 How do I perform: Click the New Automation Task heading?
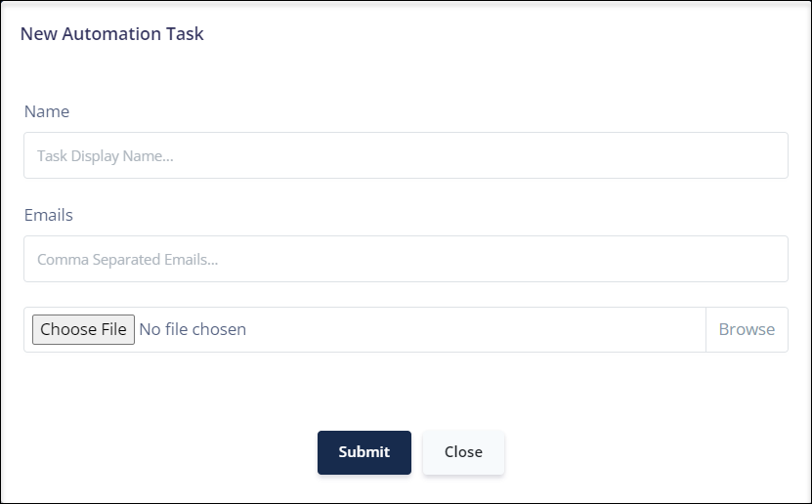click(111, 33)
